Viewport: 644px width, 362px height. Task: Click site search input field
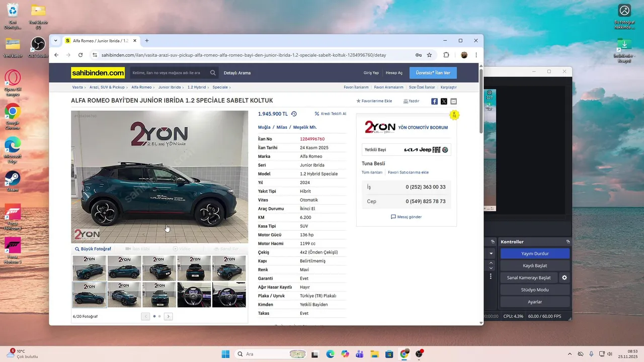click(x=169, y=73)
